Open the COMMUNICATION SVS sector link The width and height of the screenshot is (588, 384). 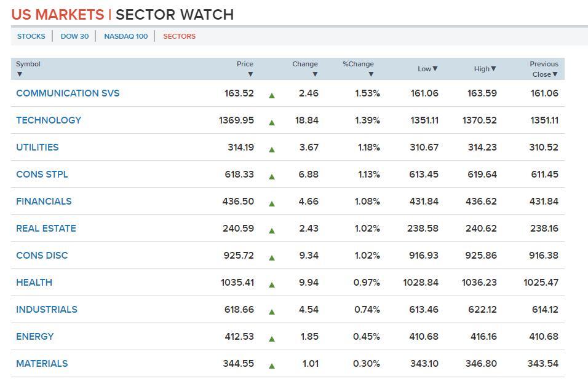coord(68,93)
